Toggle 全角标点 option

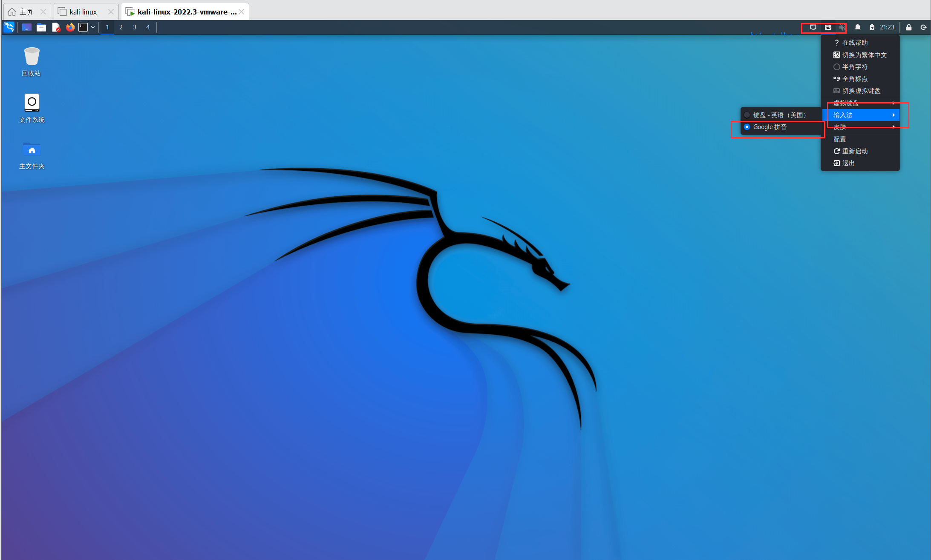860,79
